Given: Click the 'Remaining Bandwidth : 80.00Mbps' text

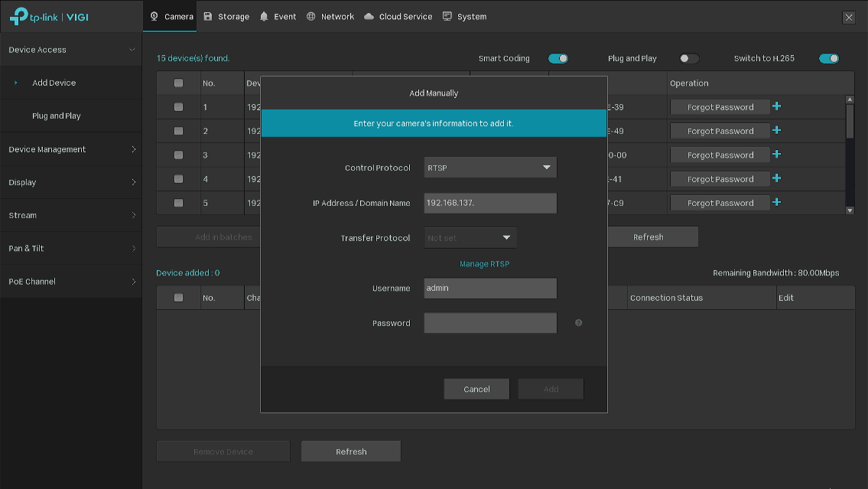Looking at the screenshot, I should 776,272.
